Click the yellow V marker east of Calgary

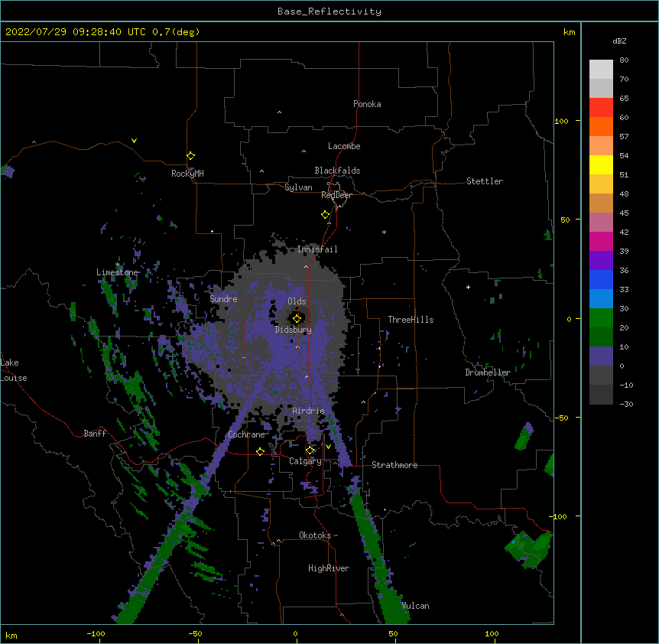[328, 447]
